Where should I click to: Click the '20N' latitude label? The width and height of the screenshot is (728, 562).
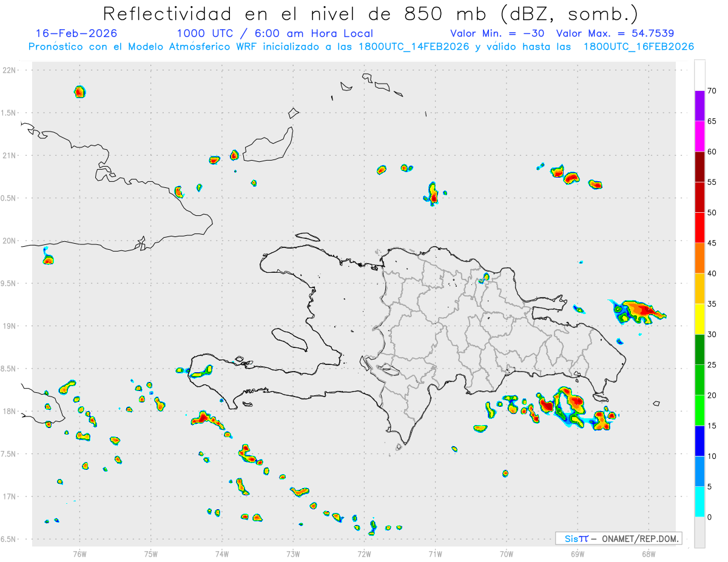click(9, 241)
